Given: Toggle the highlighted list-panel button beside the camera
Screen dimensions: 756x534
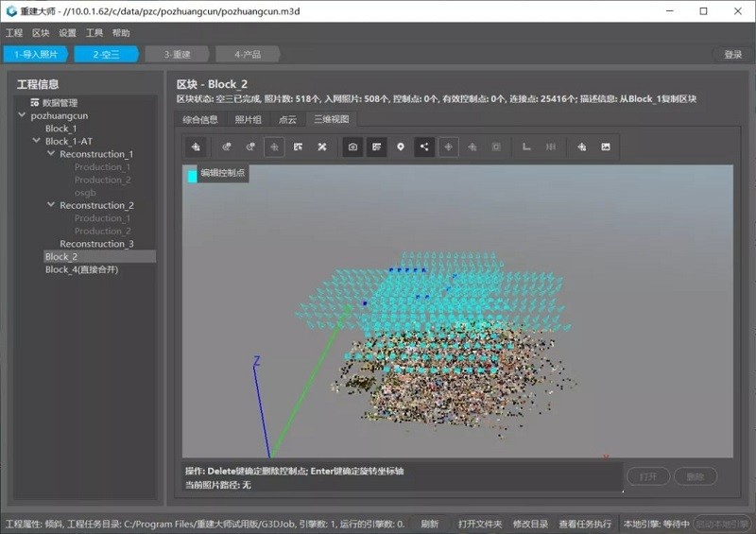Looking at the screenshot, I should point(376,147).
